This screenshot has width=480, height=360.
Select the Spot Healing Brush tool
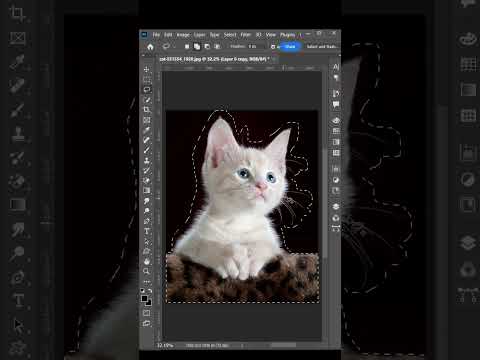tap(147, 140)
